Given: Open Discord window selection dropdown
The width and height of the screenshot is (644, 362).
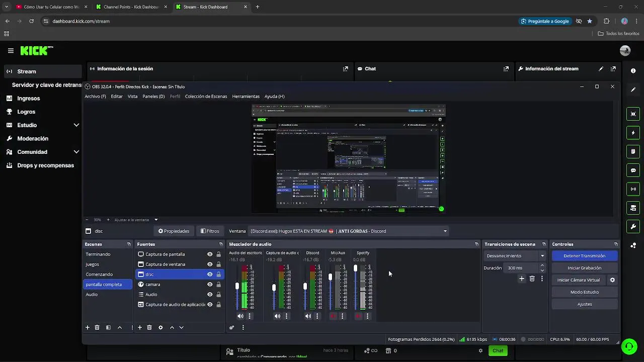Looking at the screenshot, I should 349,231.
